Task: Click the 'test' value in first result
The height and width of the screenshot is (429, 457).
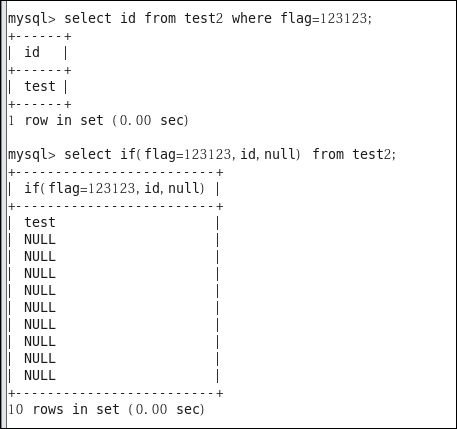Action: point(40,86)
